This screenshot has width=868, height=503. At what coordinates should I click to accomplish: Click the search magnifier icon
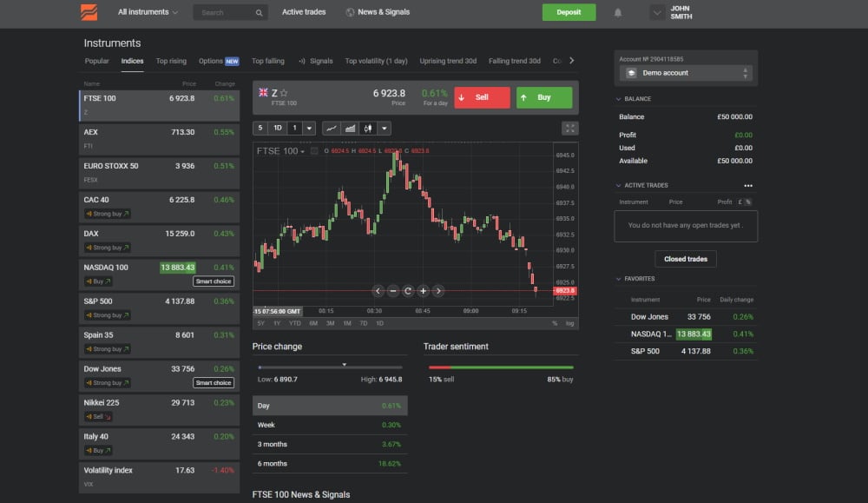259,13
